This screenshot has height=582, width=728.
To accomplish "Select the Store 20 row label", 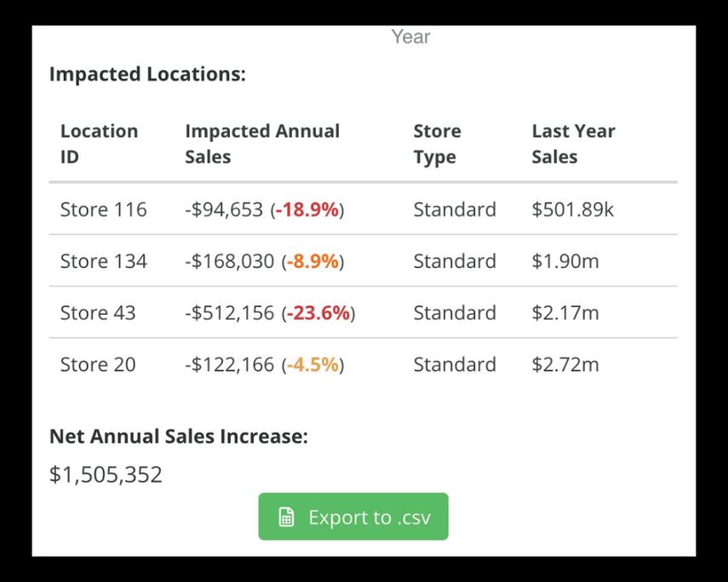I will (98, 365).
